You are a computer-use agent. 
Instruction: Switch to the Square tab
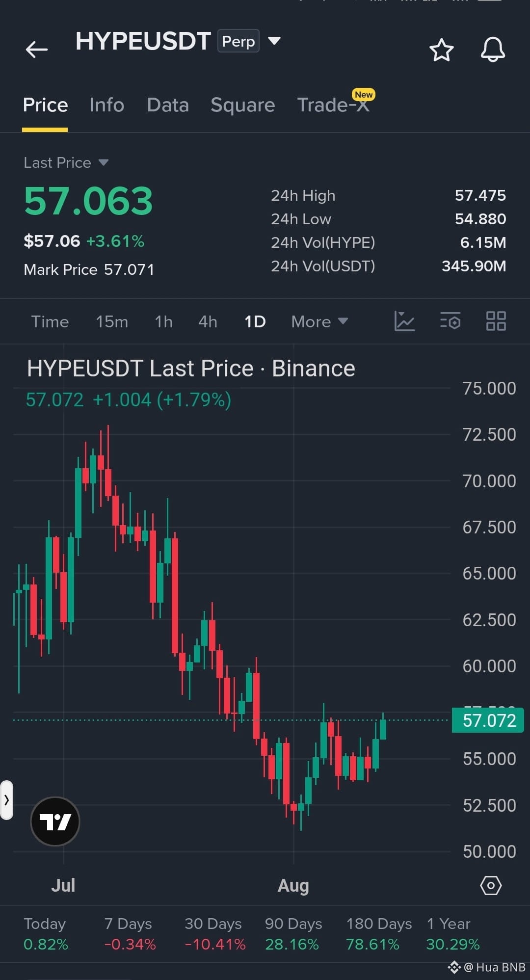click(x=242, y=105)
